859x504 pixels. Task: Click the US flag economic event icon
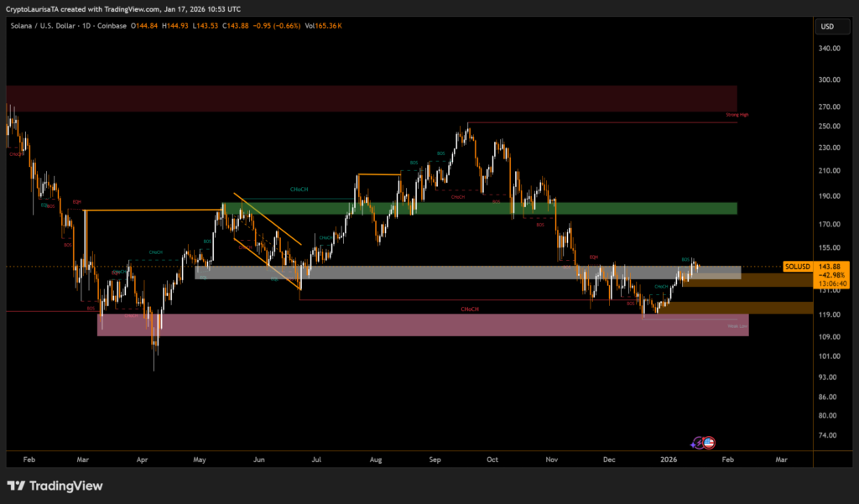(x=708, y=442)
